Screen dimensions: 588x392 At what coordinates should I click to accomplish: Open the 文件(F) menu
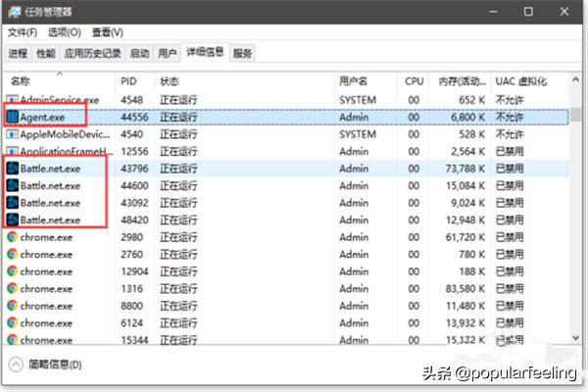pos(23,32)
